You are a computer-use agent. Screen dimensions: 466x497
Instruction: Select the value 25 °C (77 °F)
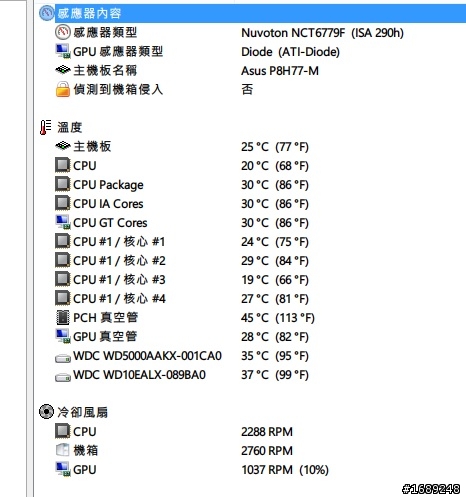(x=275, y=147)
